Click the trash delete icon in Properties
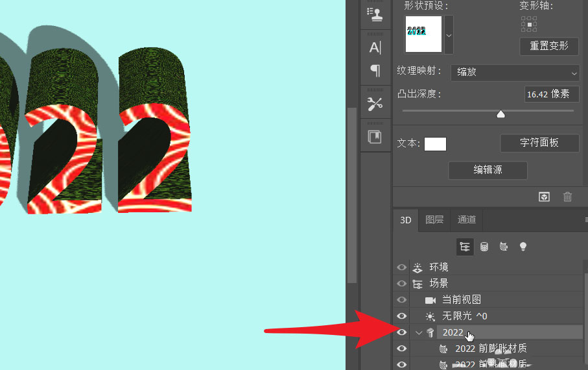 pos(567,197)
